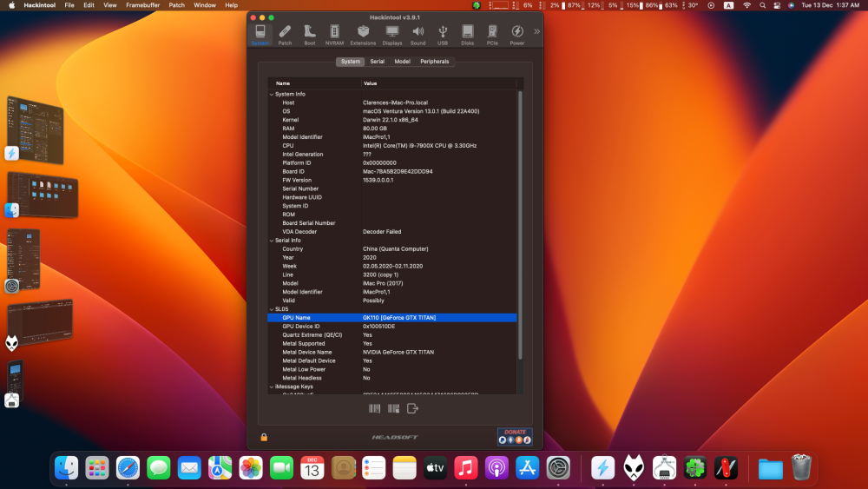
Task: Collapse the SL05 group
Action: click(x=271, y=309)
